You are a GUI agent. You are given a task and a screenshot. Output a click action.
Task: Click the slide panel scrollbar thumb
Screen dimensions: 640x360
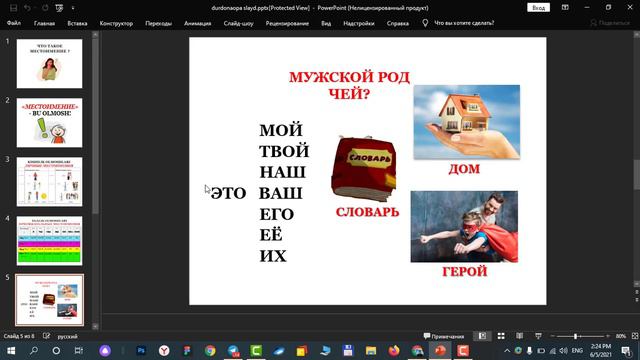click(96, 127)
